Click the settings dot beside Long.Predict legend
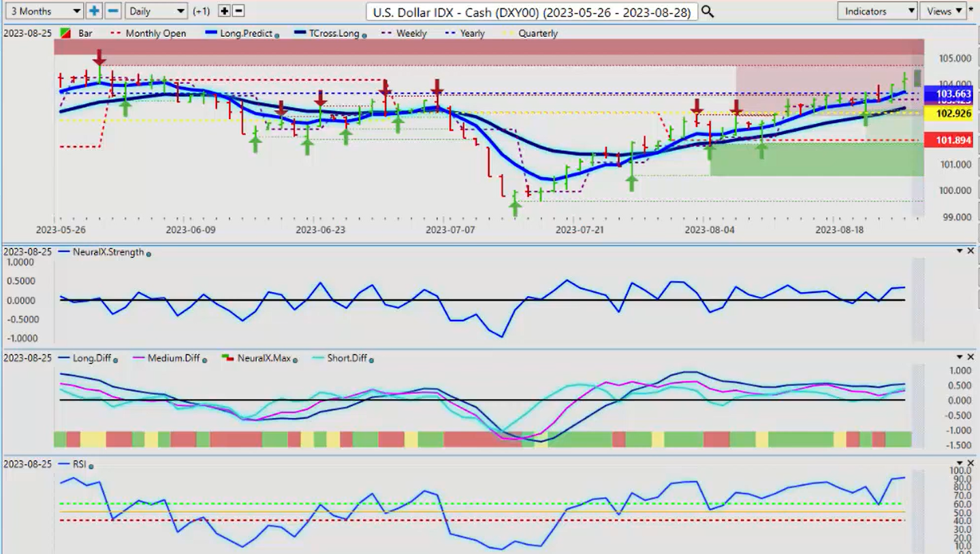Screen dimensions: 980x554 point(277,35)
